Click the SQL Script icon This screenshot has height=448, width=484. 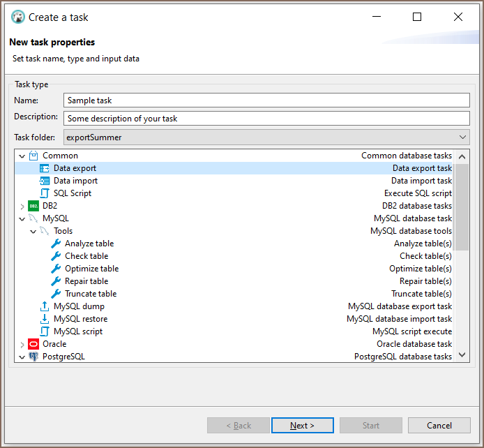click(x=45, y=193)
